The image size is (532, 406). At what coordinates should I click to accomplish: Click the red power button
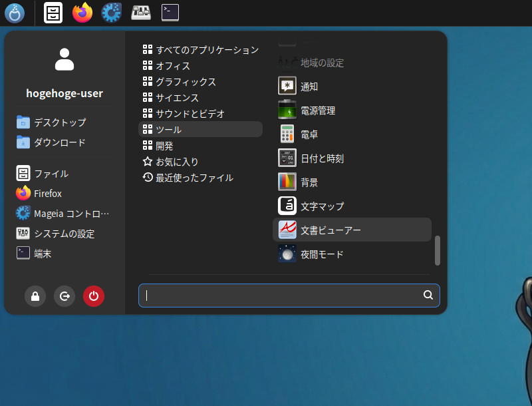coord(94,296)
